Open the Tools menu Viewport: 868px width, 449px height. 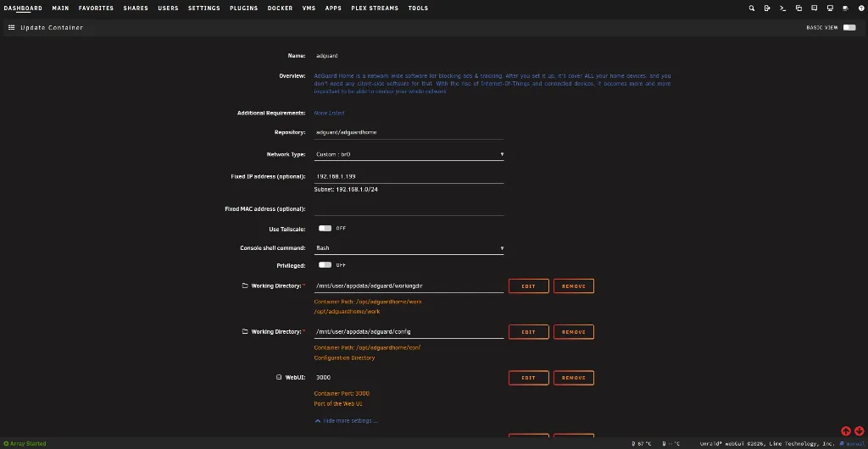418,8
